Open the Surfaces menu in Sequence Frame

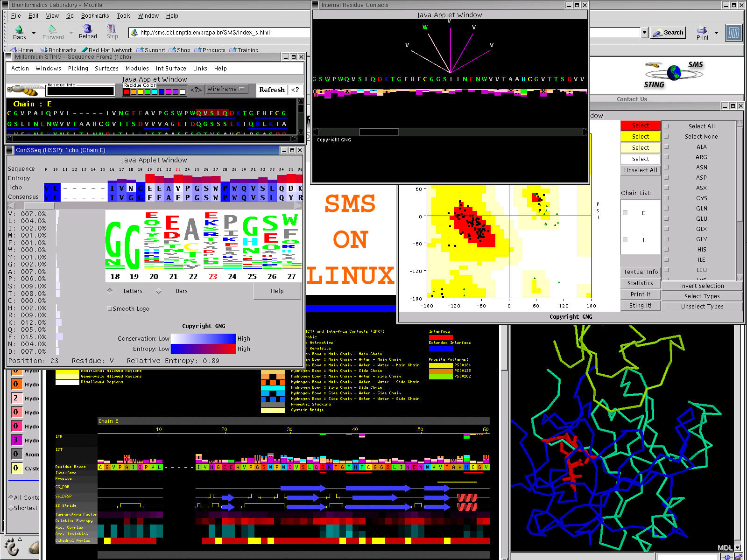tap(106, 68)
